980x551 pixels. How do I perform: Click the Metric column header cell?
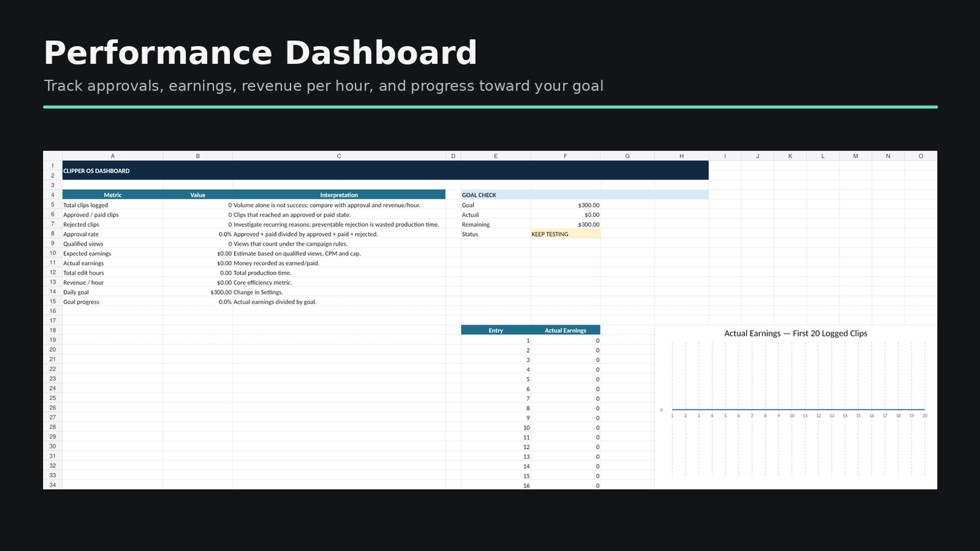(x=113, y=195)
